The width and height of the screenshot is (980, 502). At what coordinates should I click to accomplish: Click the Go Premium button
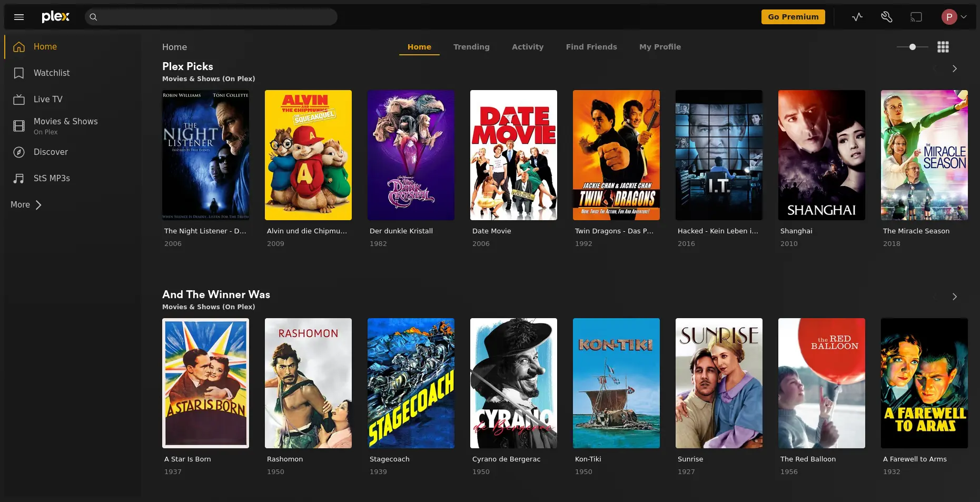793,17
